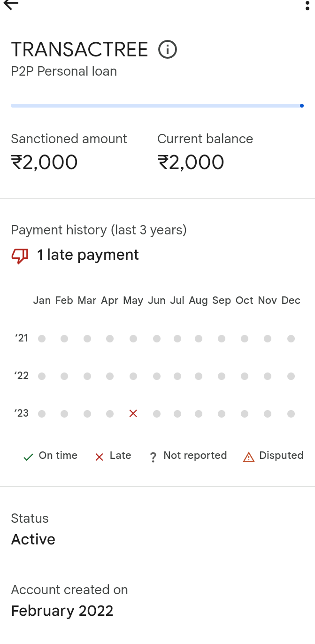Tap the February '22 payment dot
This screenshot has height=644, width=315.
coord(64,376)
